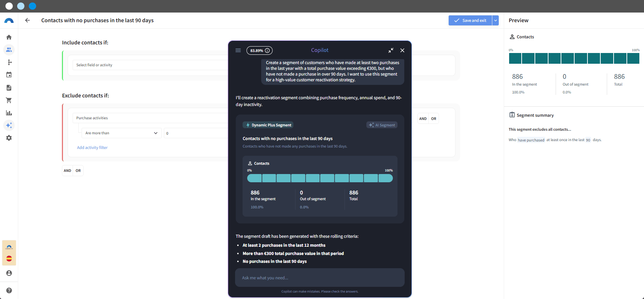
Task: Click 'More than €300 total purchase value' bullet
Action: click(x=293, y=254)
